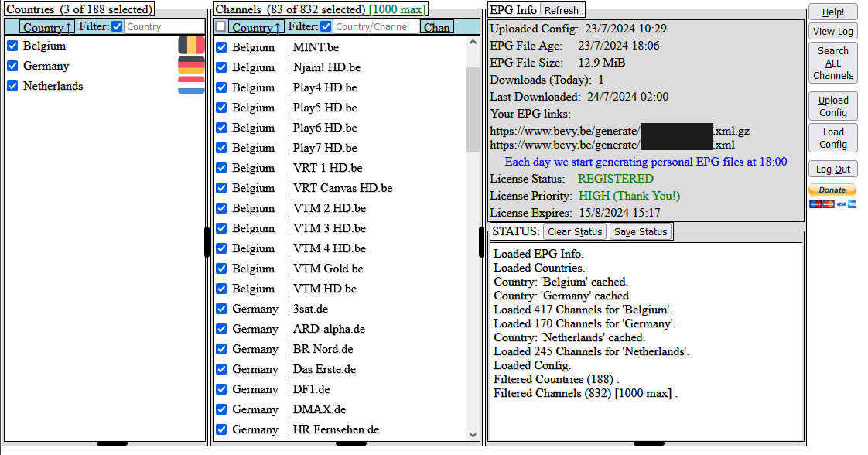Click the EPG link ending in .xml

click(612, 145)
